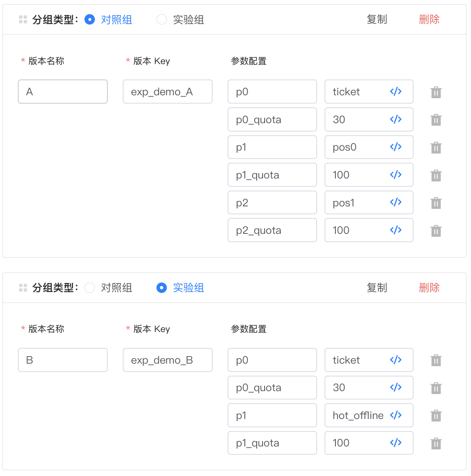Select 对照组 radio in the second group
This screenshot has height=476, width=471.
[x=90, y=288]
